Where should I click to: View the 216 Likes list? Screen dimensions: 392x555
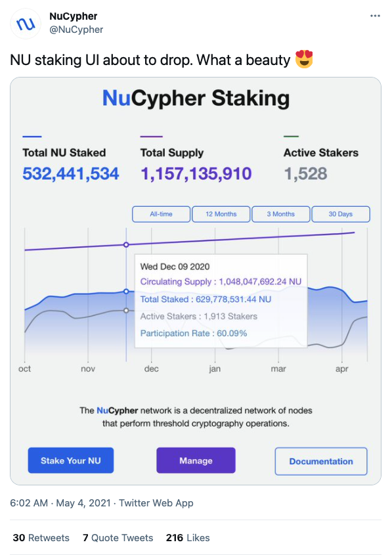point(188,538)
